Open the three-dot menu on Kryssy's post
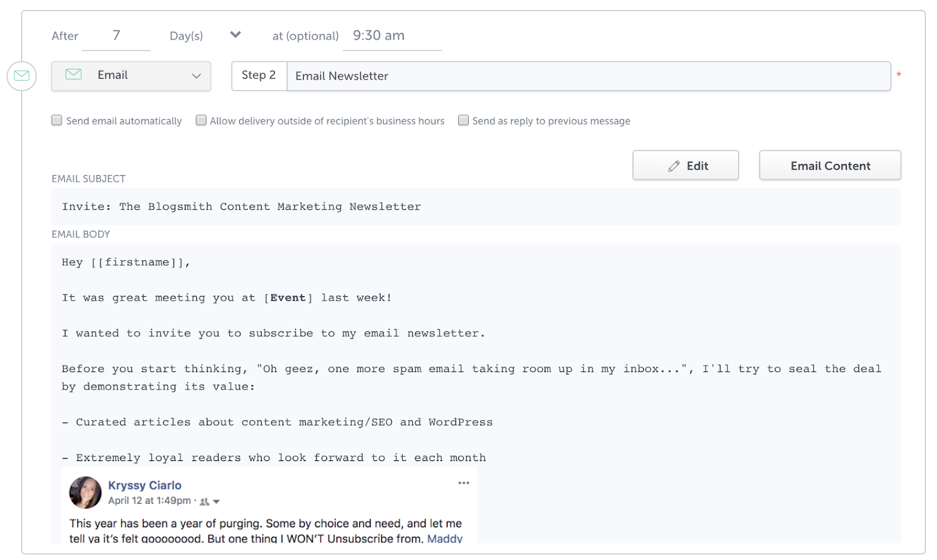This screenshot has height=560, width=937. [x=464, y=483]
